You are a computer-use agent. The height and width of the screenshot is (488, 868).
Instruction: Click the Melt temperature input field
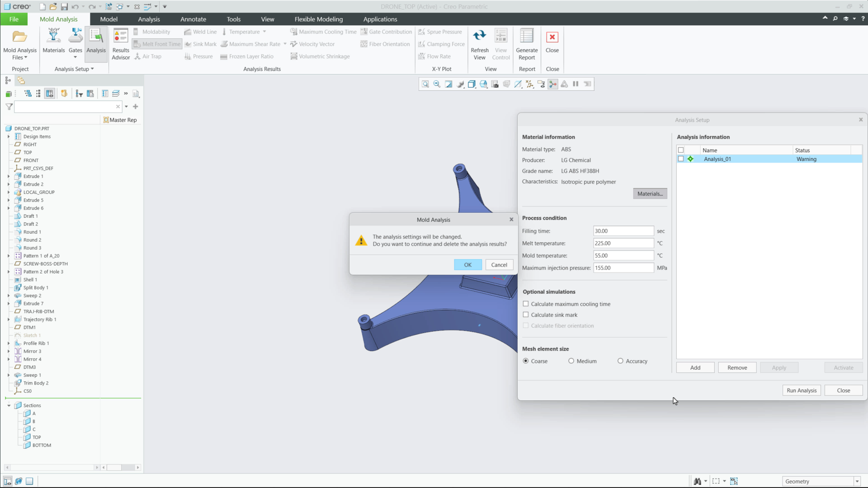pos(623,243)
